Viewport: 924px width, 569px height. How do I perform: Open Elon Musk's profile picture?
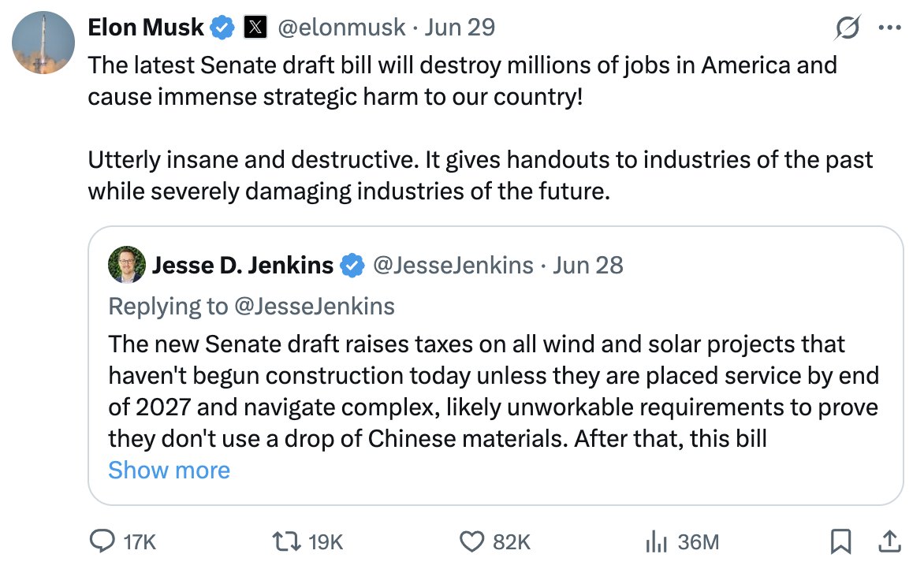[x=43, y=43]
